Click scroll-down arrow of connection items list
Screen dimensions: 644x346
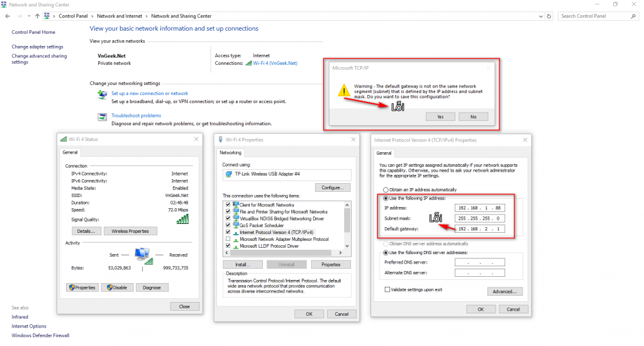tap(347, 246)
